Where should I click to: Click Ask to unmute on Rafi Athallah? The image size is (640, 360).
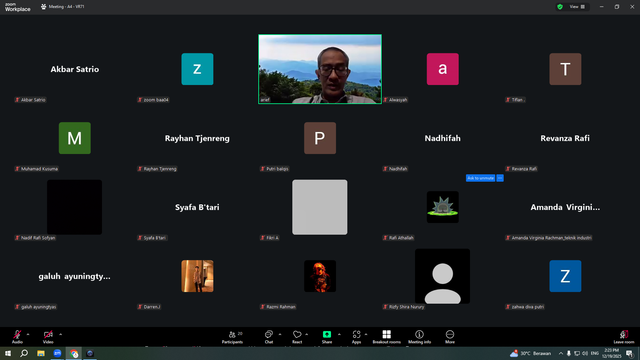click(x=480, y=178)
